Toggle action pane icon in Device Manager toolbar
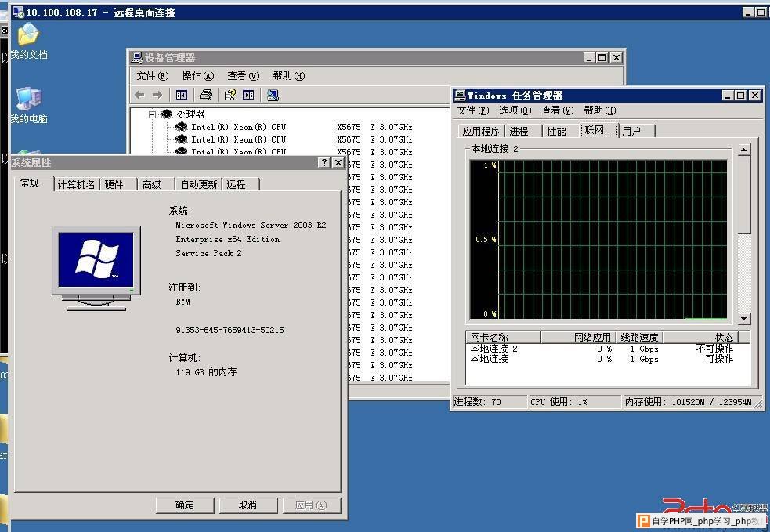Screen dimensions: 770x532 tap(248, 95)
